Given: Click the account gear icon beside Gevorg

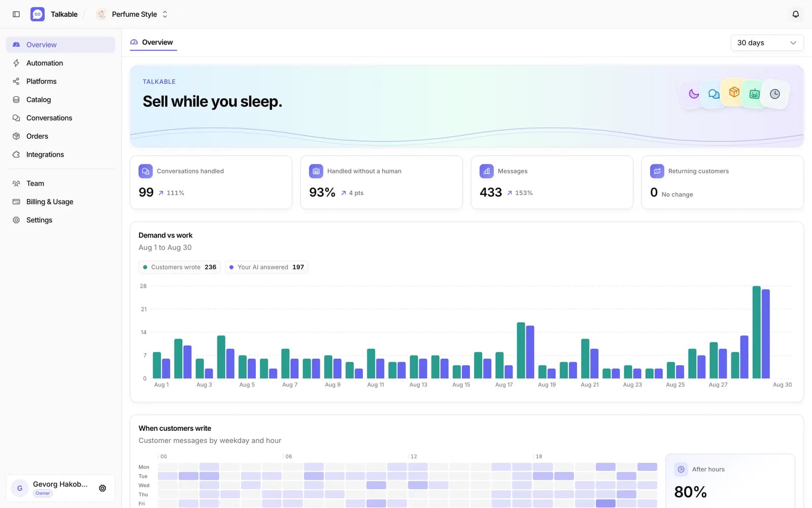Looking at the screenshot, I should click(103, 488).
